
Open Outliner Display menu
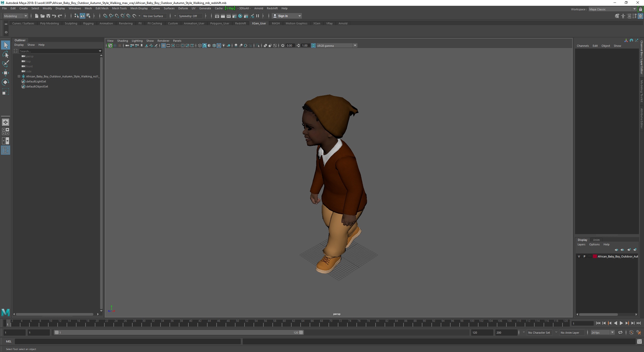click(19, 45)
